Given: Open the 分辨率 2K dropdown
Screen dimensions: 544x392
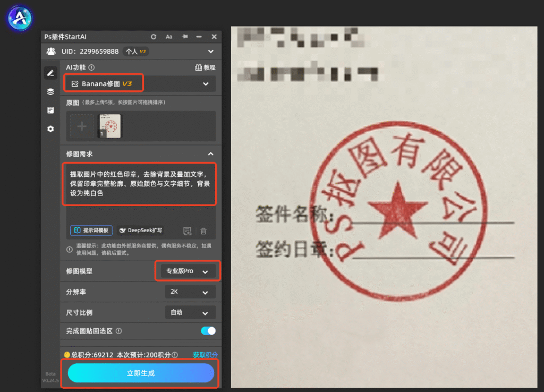Looking at the screenshot, I should pos(190,292).
